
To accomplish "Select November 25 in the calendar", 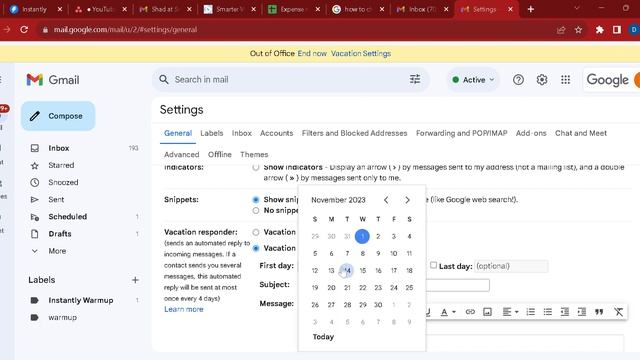I will coord(409,288).
